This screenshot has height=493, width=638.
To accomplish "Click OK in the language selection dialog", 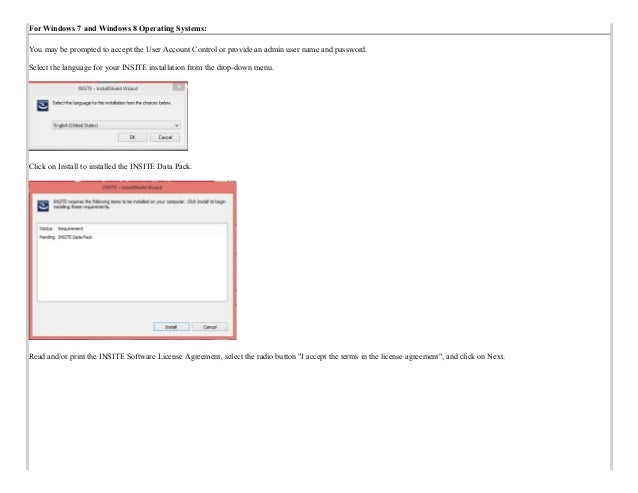I will coord(133,137).
